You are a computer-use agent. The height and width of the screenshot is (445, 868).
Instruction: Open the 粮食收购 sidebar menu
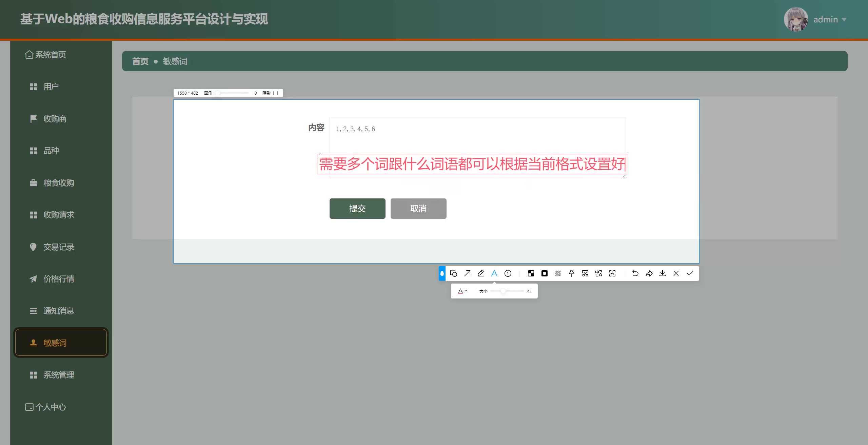(x=59, y=183)
